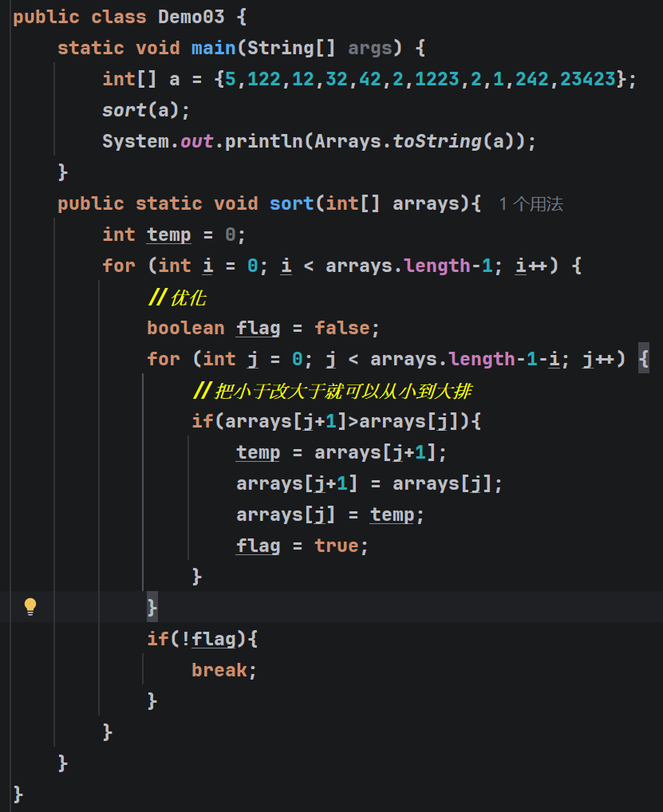Click the main method name

point(213,48)
